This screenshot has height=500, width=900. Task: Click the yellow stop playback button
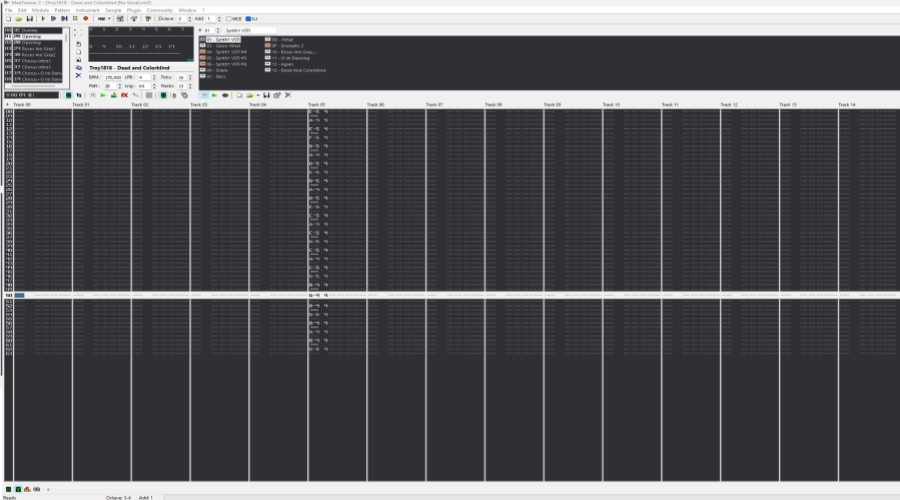coord(75,19)
